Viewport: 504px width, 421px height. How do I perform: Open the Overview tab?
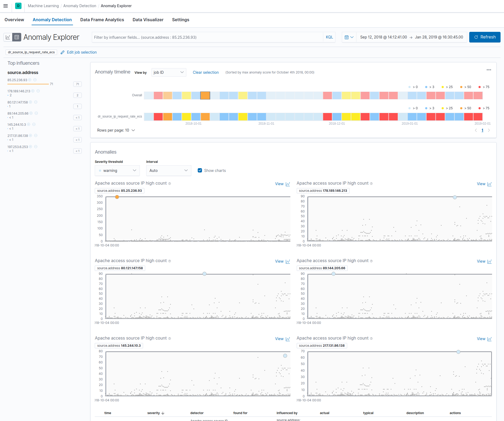coord(14,20)
